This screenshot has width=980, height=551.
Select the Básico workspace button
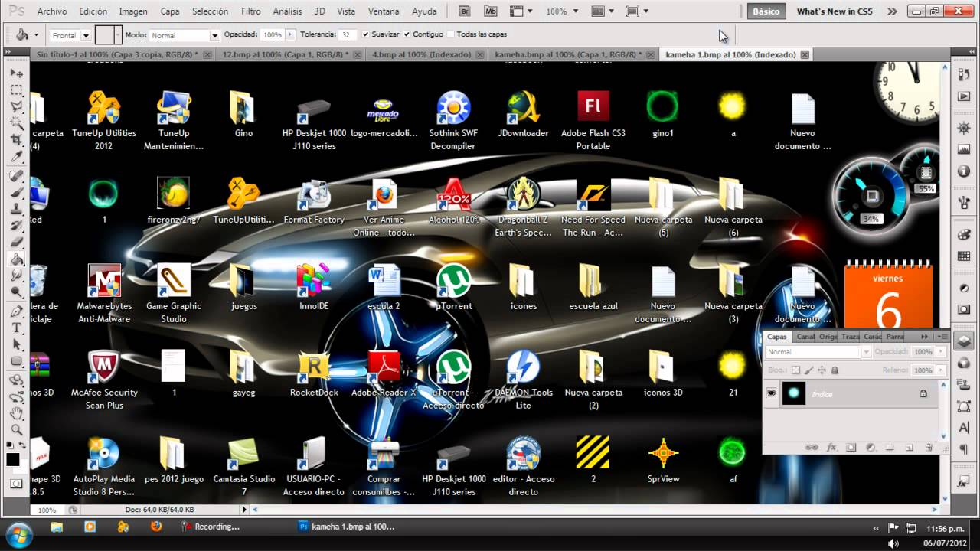coord(766,11)
